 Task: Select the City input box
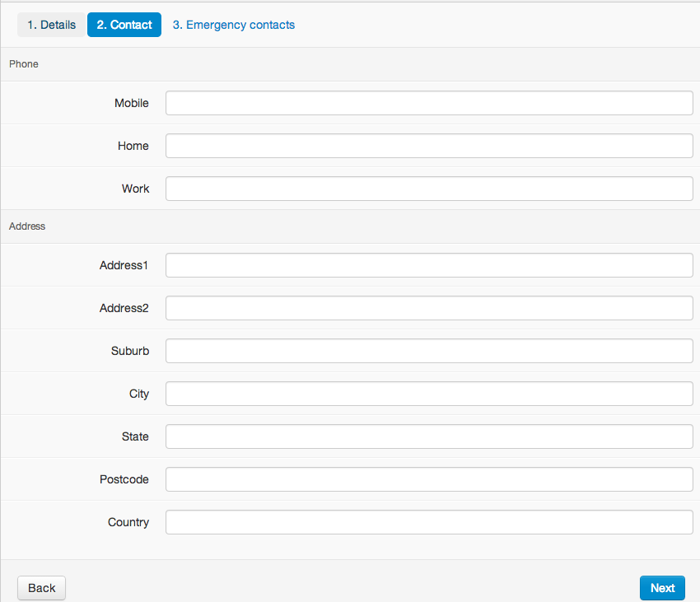pos(429,394)
